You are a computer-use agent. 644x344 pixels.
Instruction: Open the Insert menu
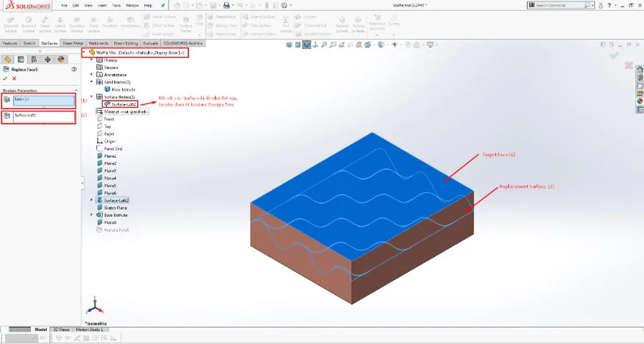pos(102,5)
